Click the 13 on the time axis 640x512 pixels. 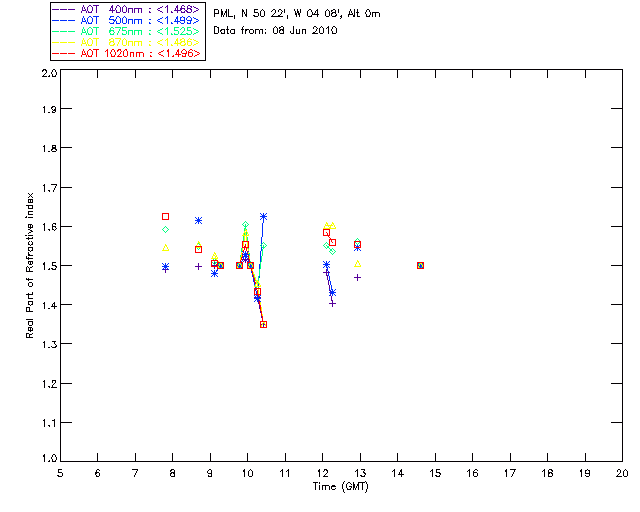click(x=360, y=473)
